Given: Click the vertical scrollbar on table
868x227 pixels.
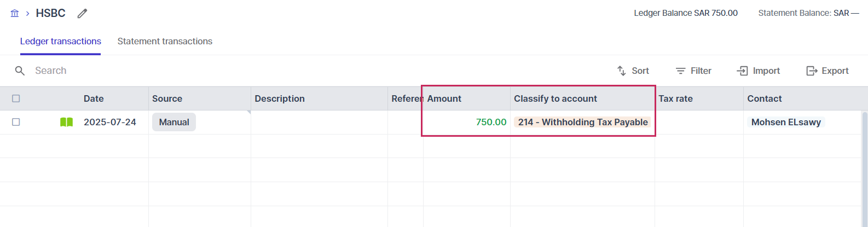Looking at the screenshot, I should [x=865, y=170].
